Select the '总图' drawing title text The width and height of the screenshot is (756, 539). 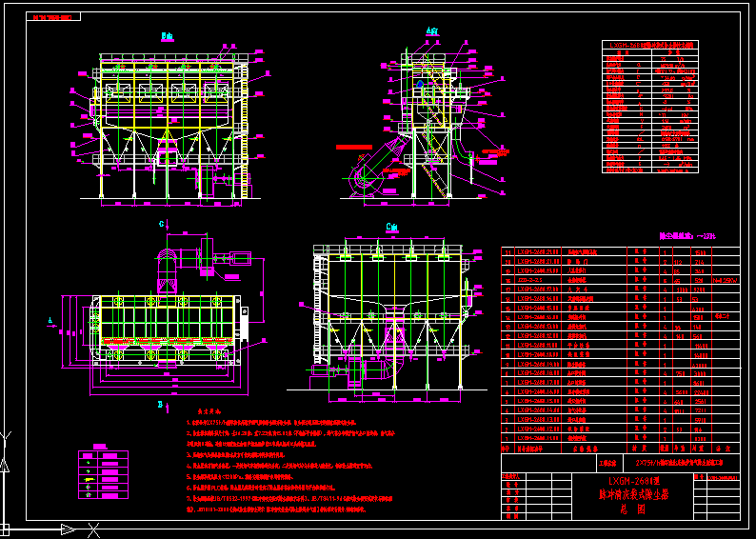tap(632, 509)
